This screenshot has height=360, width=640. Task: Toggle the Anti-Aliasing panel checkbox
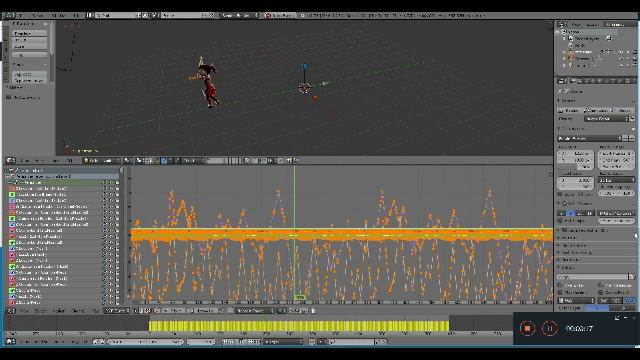pos(565,203)
